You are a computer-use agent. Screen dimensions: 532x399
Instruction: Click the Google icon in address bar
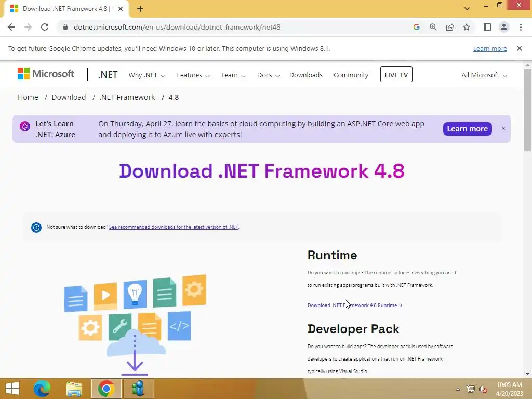(x=416, y=27)
